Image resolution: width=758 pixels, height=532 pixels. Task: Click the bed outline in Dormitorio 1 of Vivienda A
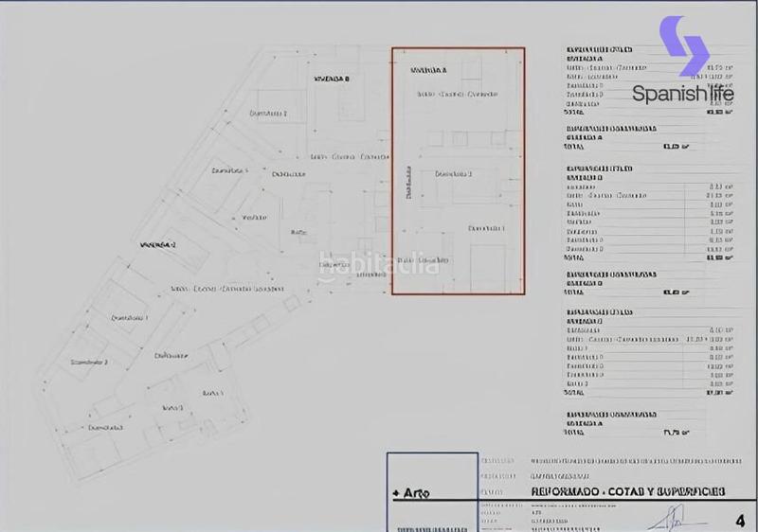(x=490, y=267)
